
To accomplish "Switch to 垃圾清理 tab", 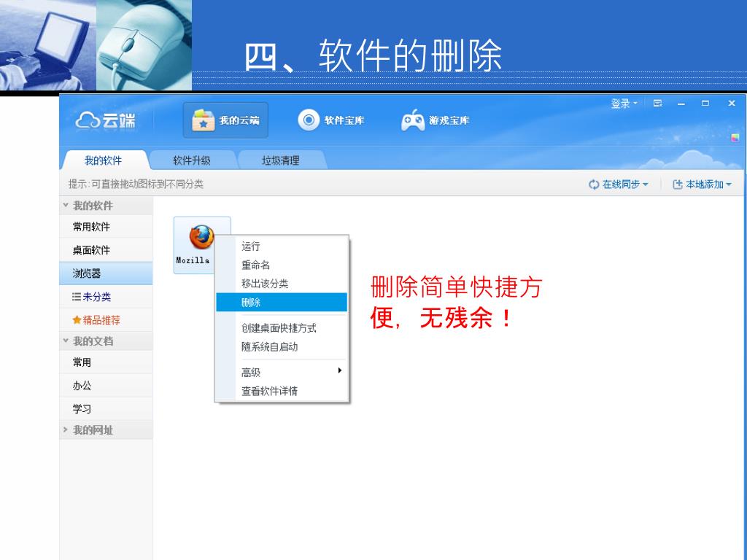I will pyautogui.click(x=281, y=160).
